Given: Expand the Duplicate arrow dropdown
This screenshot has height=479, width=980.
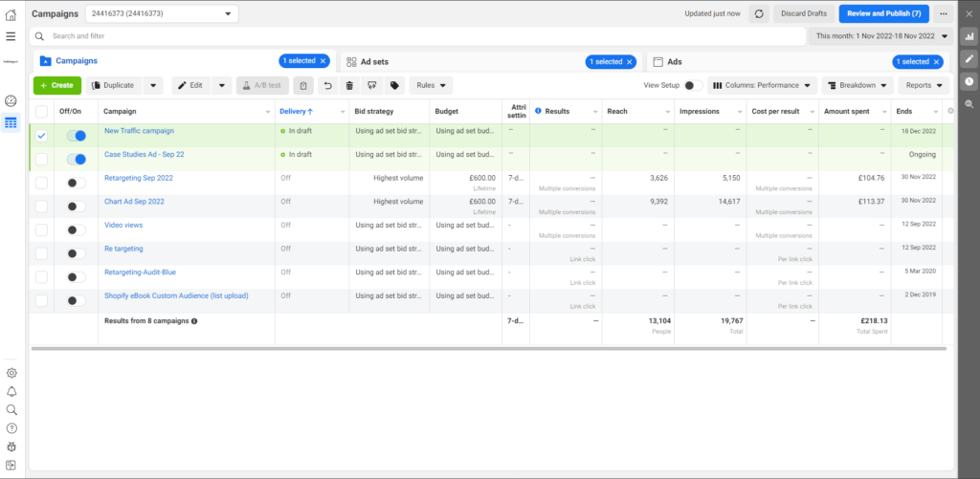Looking at the screenshot, I should point(153,85).
